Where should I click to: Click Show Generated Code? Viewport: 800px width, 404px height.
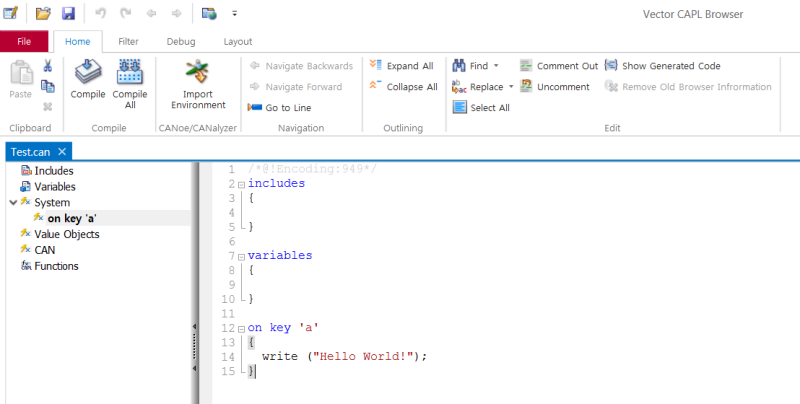point(663,66)
